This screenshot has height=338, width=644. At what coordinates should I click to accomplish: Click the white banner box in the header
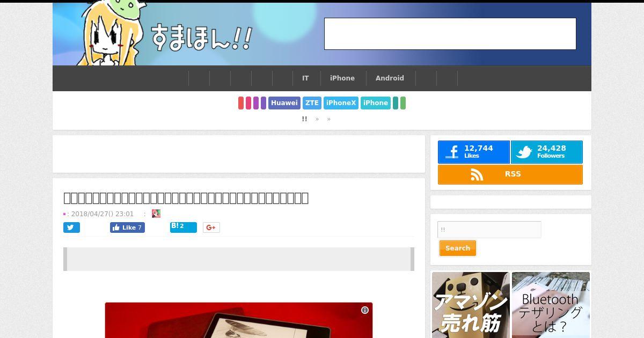point(450,34)
